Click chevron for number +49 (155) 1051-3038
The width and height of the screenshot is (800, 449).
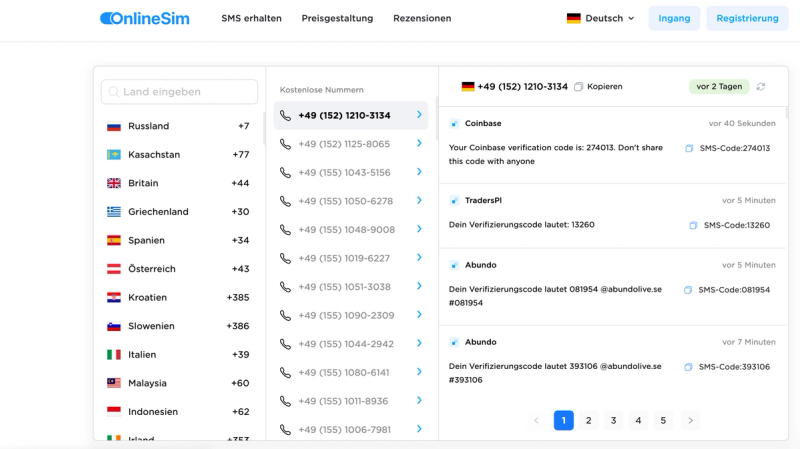click(419, 286)
